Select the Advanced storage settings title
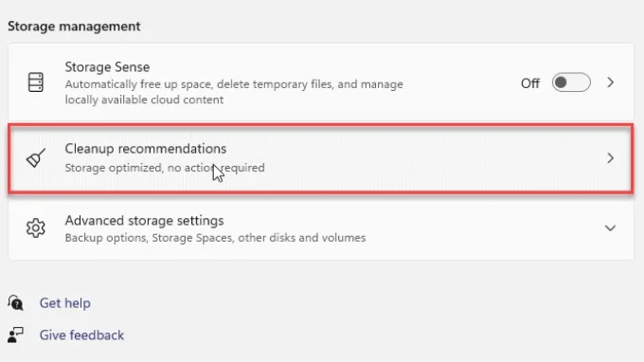 [144, 221]
